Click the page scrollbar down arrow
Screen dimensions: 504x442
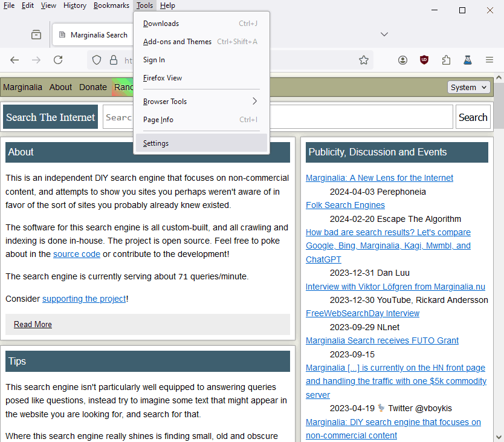(499, 437)
